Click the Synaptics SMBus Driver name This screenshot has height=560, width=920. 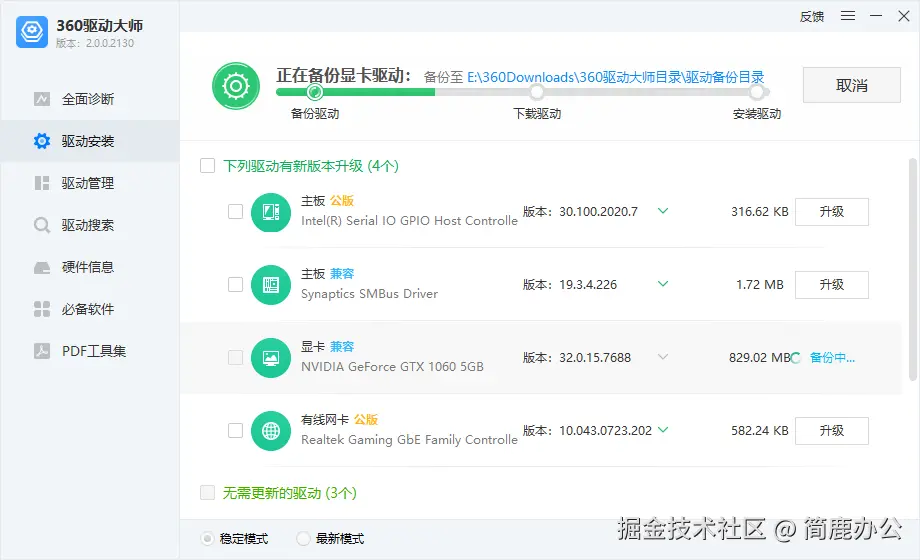tap(370, 294)
